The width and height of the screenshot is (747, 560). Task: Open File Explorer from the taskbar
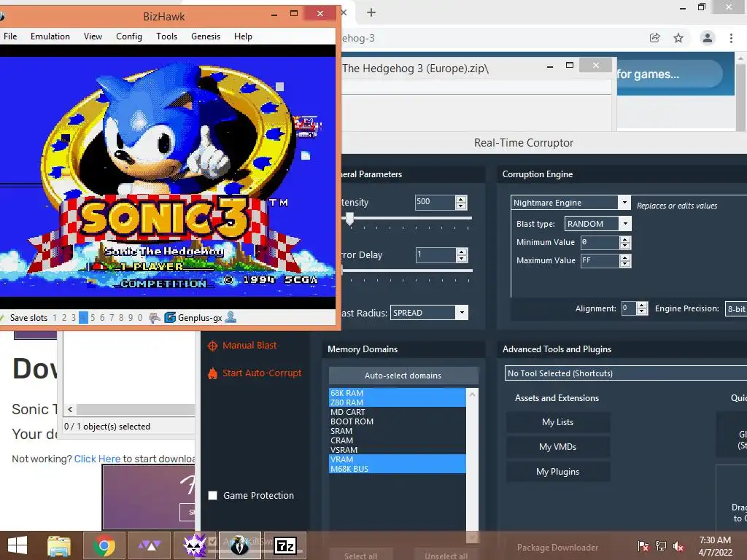click(x=59, y=545)
